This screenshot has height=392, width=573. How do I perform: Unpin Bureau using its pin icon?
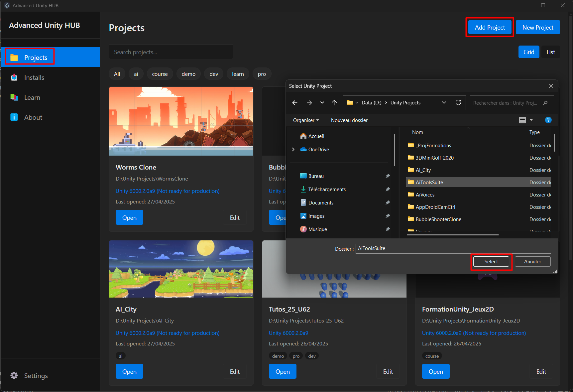388,176
